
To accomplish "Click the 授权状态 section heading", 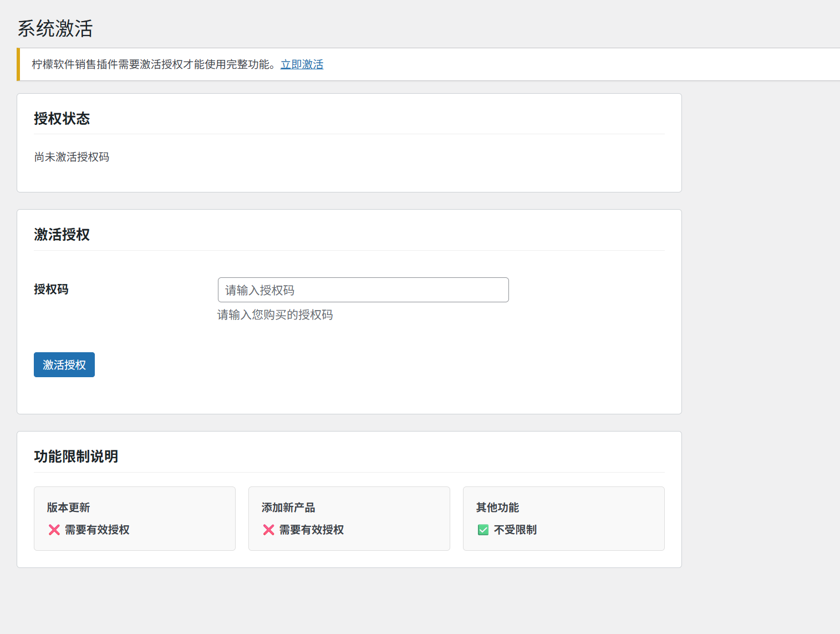I will pos(62,119).
